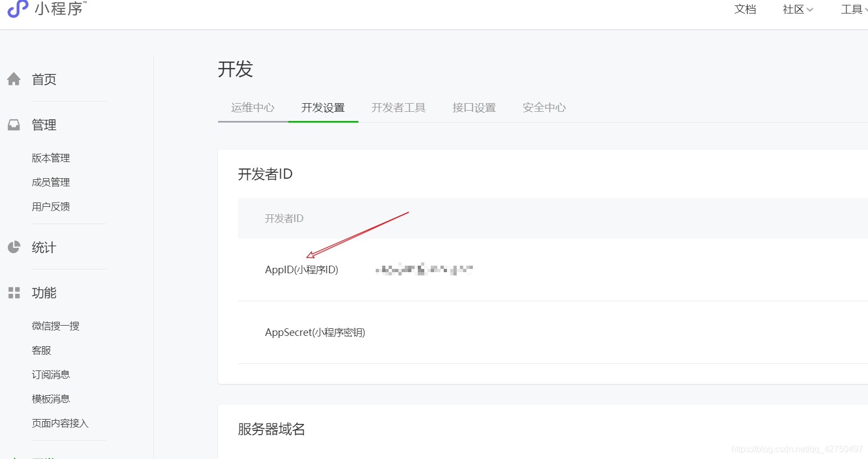Go to 成员管理
The image size is (868, 459).
[51, 182]
